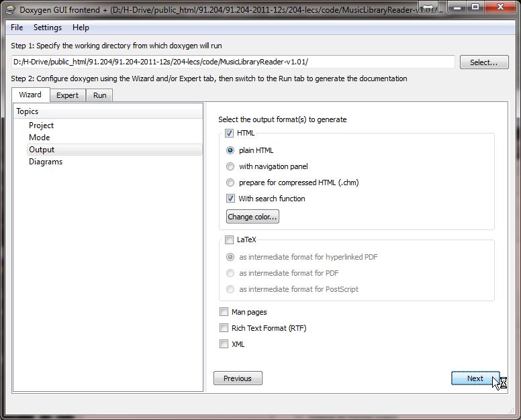This screenshot has height=420, width=521.
Task: Select the Project topic
Action: 41,125
